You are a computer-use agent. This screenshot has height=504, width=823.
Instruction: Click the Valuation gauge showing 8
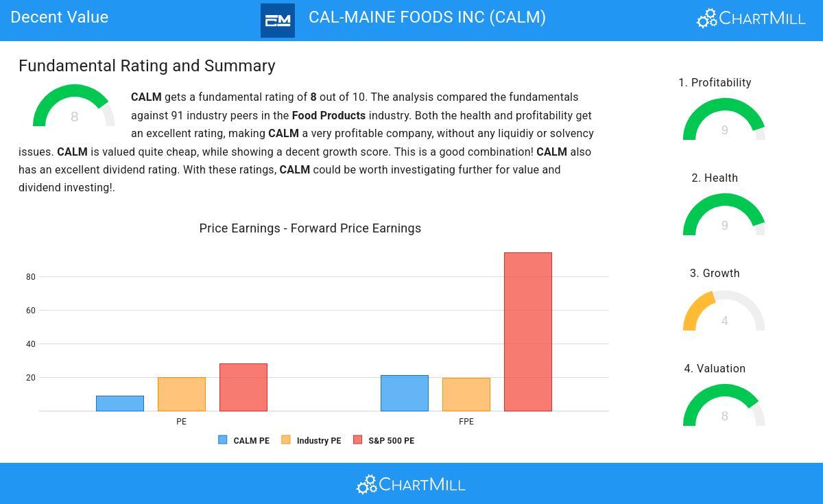[x=724, y=405]
